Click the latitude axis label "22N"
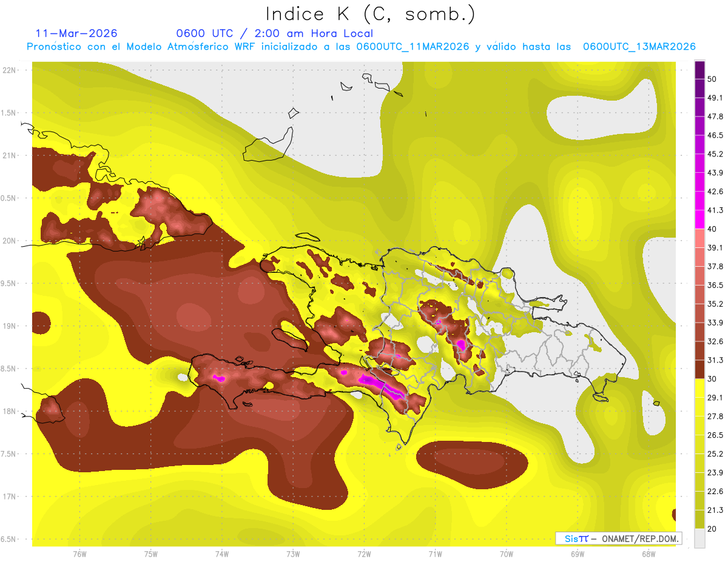 [x=10, y=70]
